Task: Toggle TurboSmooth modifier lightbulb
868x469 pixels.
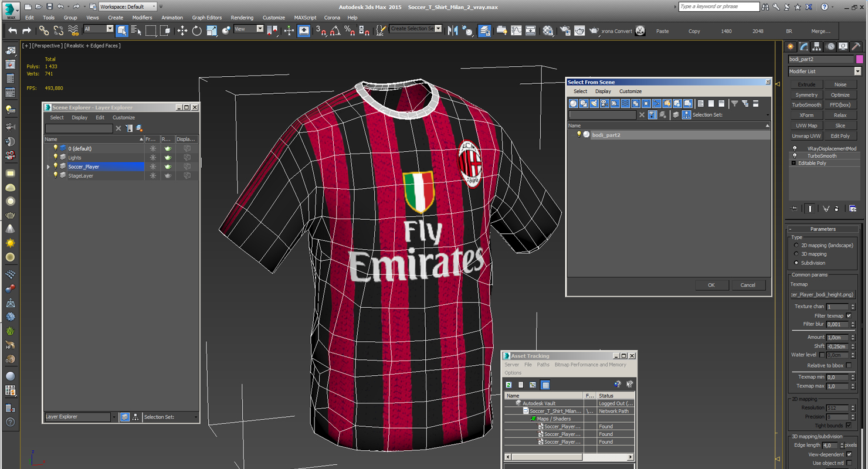Action: click(x=795, y=156)
